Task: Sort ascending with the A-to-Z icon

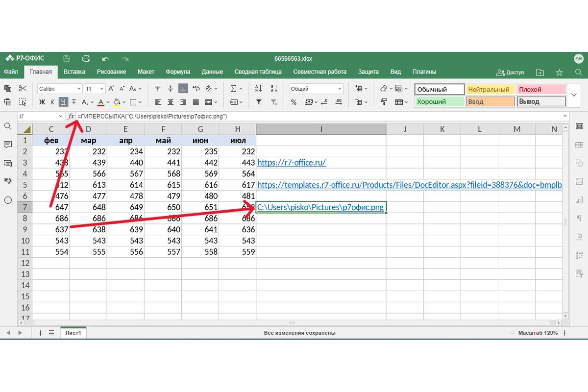Action: 259,89
